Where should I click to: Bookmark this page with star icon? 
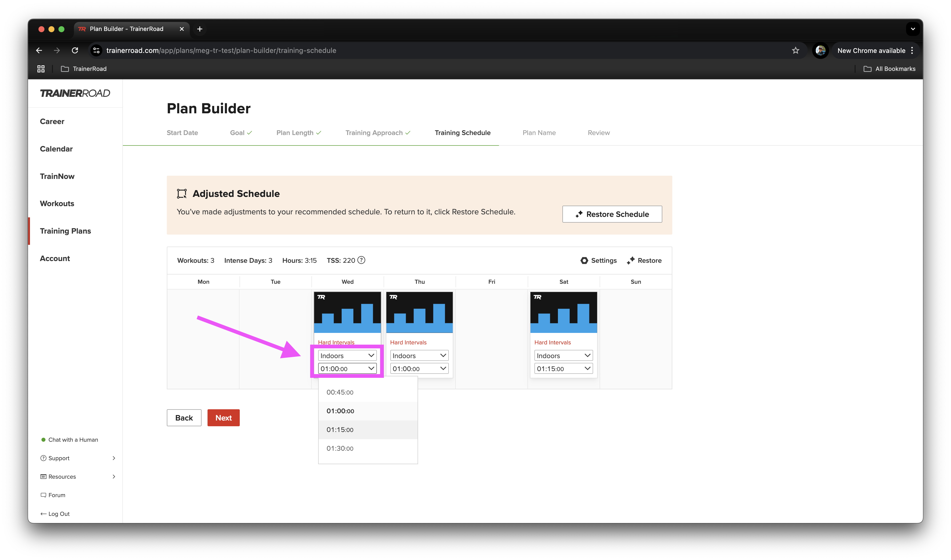coord(795,51)
